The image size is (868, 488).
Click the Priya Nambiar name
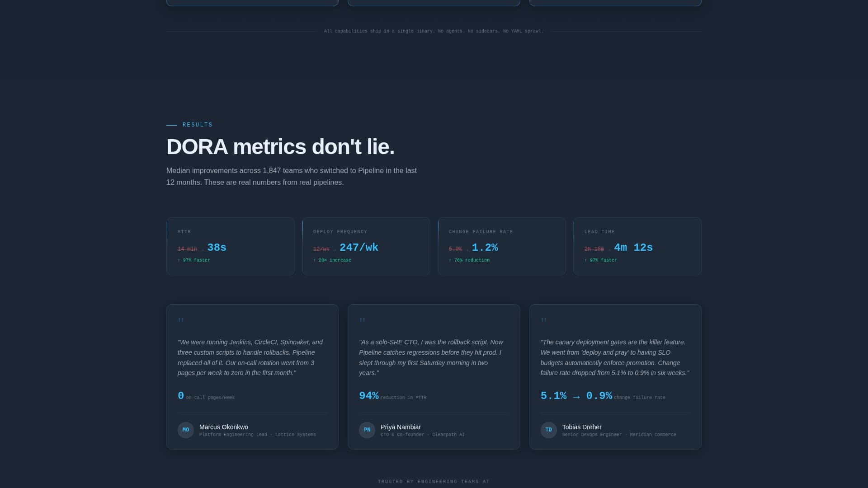tap(401, 427)
